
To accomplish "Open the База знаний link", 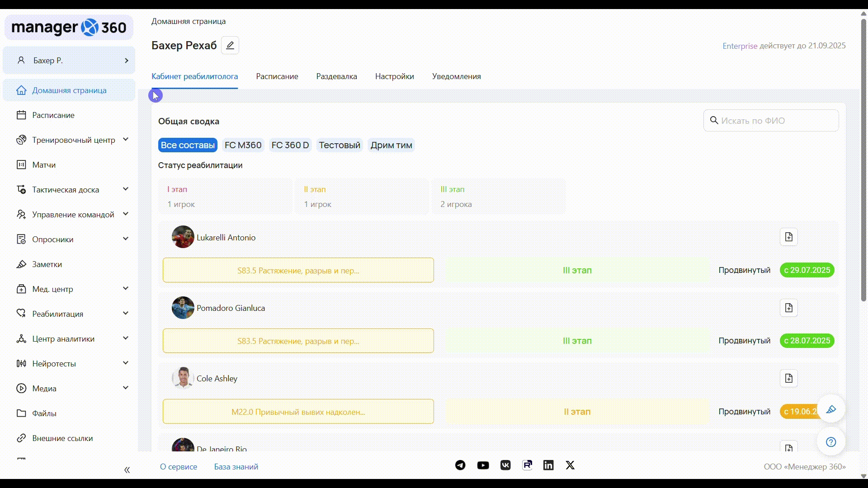I will tap(236, 467).
